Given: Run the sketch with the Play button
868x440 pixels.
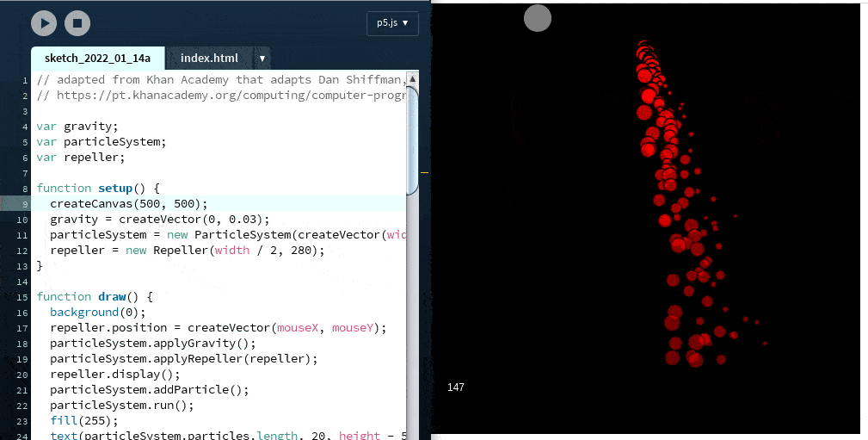Looking at the screenshot, I should pos(44,23).
